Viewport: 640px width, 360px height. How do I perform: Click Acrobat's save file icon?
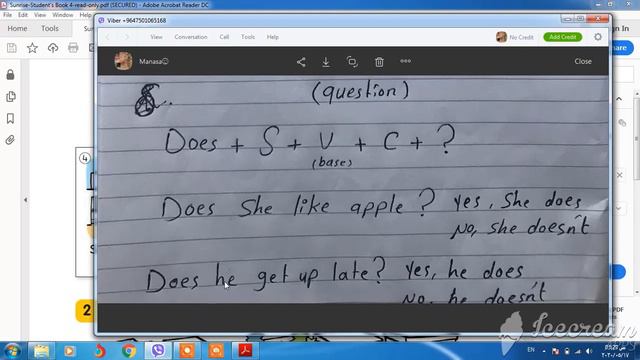pyautogui.click(x=12, y=48)
